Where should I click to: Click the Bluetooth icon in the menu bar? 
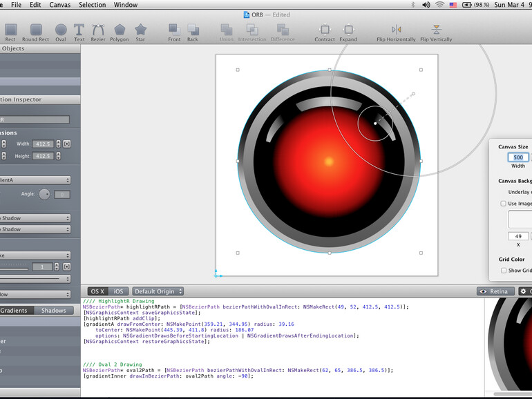(413, 5)
